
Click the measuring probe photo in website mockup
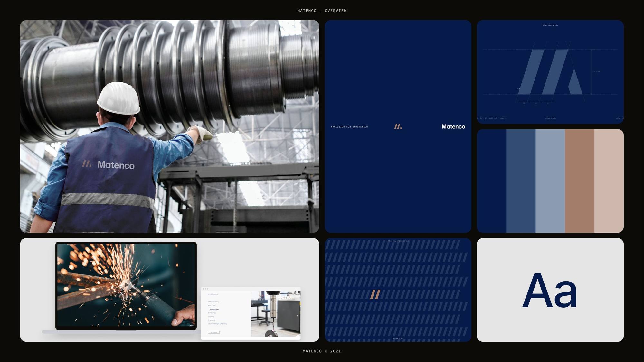click(x=276, y=314)
